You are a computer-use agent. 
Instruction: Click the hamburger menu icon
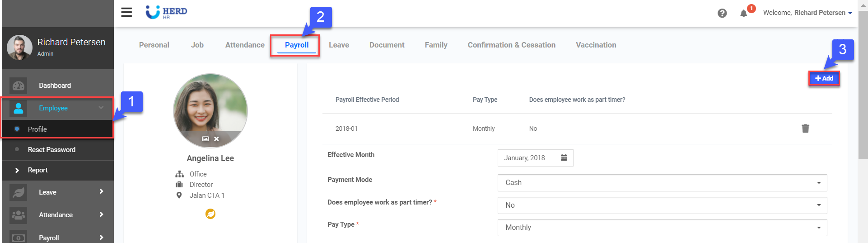point(126,12)
